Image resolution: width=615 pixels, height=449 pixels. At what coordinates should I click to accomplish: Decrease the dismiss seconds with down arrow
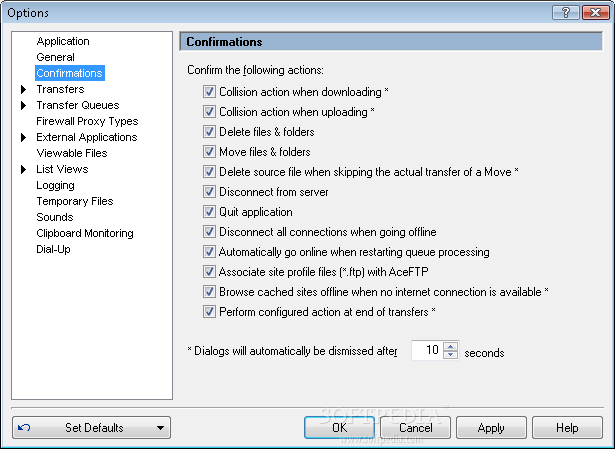pos(451,354)
